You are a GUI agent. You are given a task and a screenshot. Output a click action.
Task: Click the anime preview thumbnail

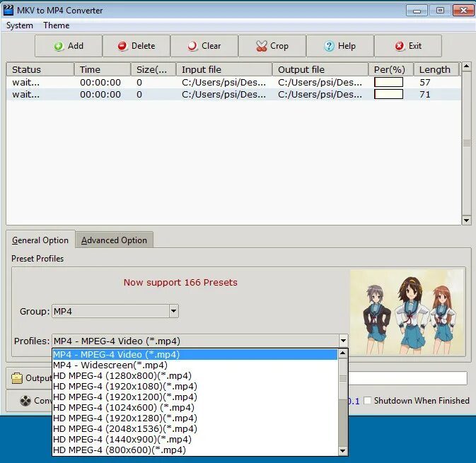(x=407, y=312)
